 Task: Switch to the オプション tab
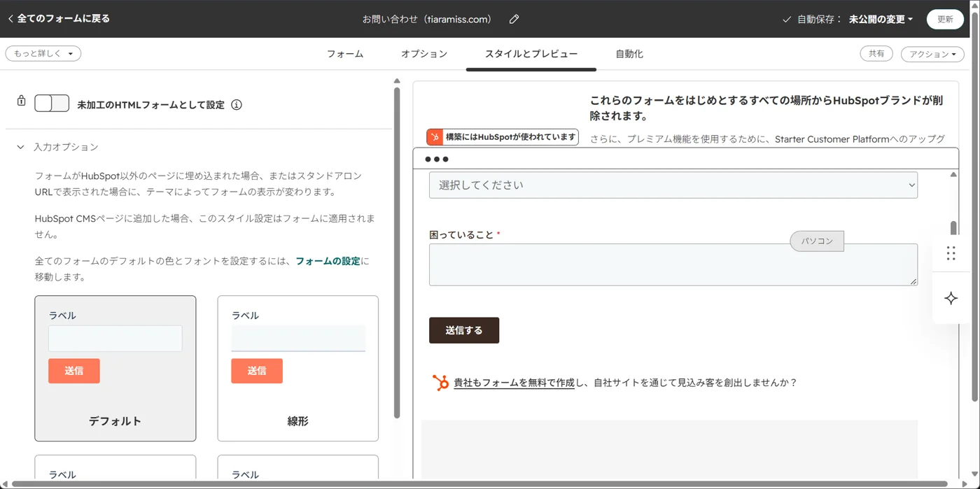click(424, 54)
